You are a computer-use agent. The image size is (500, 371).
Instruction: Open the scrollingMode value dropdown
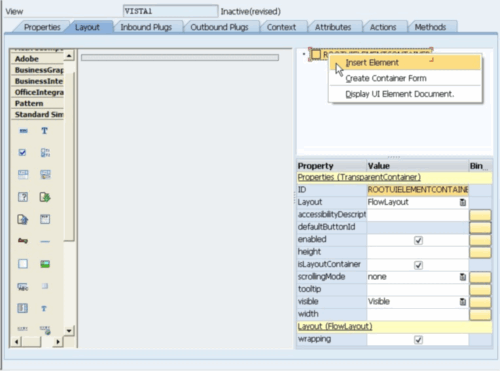coord(463,277)
